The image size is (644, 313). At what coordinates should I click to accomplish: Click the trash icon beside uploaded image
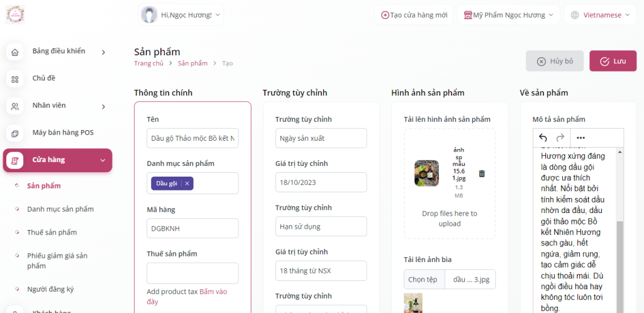pyautogui.click(x=482, y=174)
